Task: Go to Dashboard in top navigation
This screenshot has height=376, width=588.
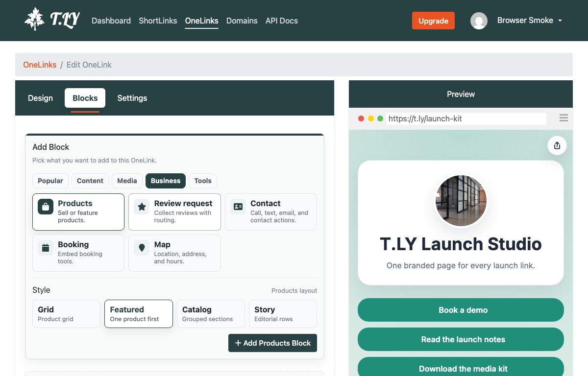Action: click(x=111, y=21)
